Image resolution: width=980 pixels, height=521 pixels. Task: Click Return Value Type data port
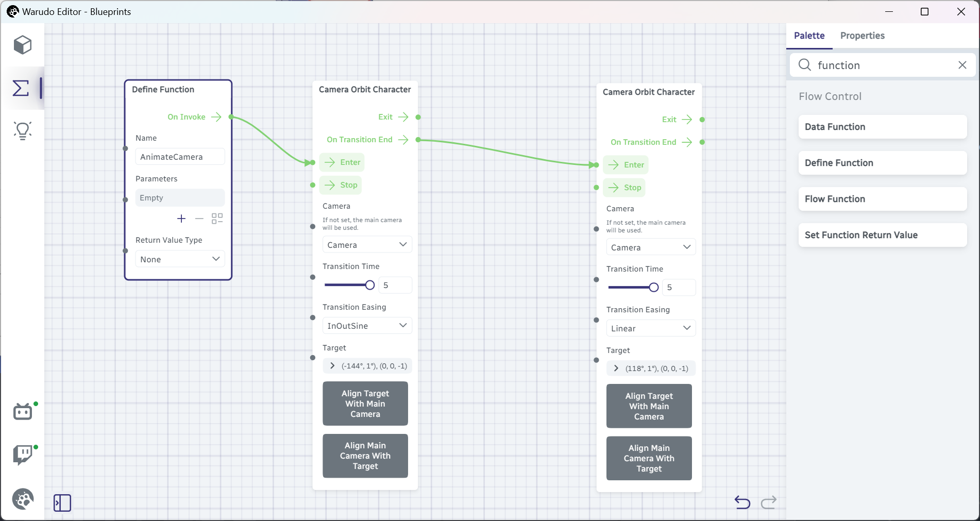click(x=125, y=251)
